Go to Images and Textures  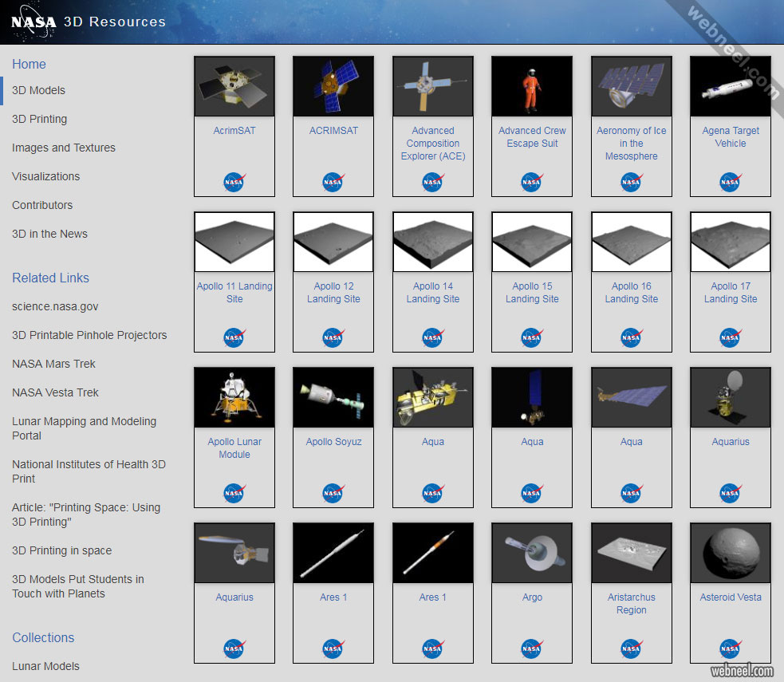64,148
